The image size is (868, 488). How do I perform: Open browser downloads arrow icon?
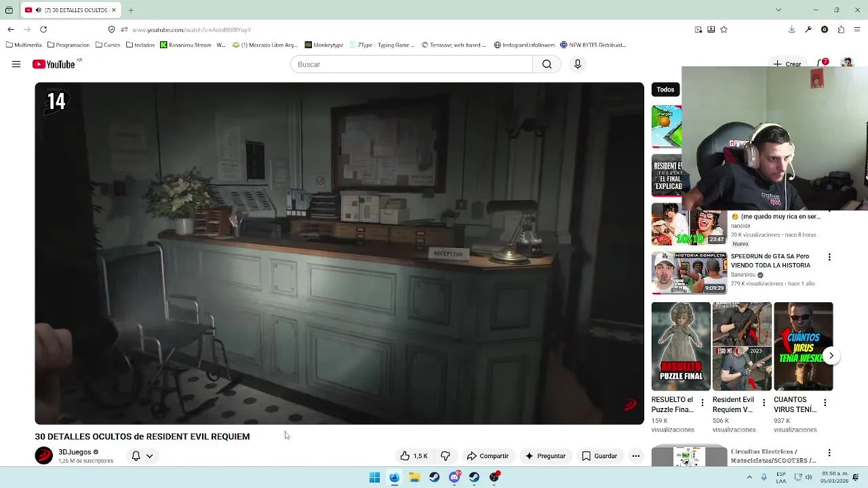[x=791, y=29]
